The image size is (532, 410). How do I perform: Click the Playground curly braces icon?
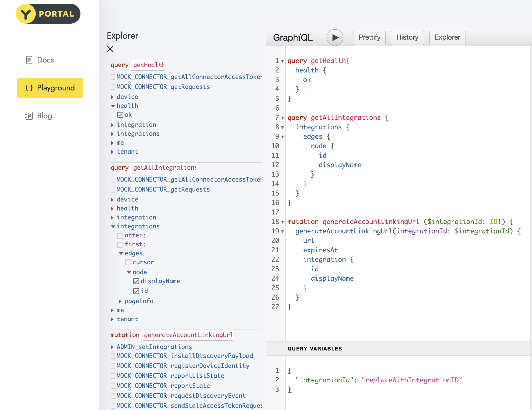[29, 88]
